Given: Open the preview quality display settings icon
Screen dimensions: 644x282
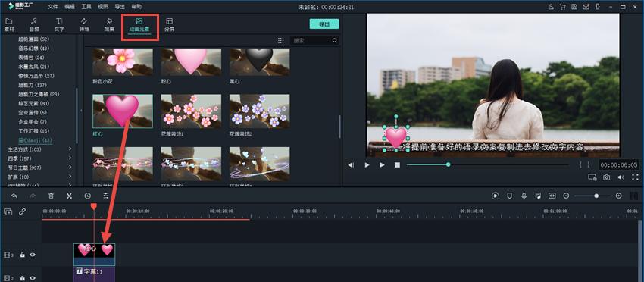Looking at the screenshot, I should point(592,177).
